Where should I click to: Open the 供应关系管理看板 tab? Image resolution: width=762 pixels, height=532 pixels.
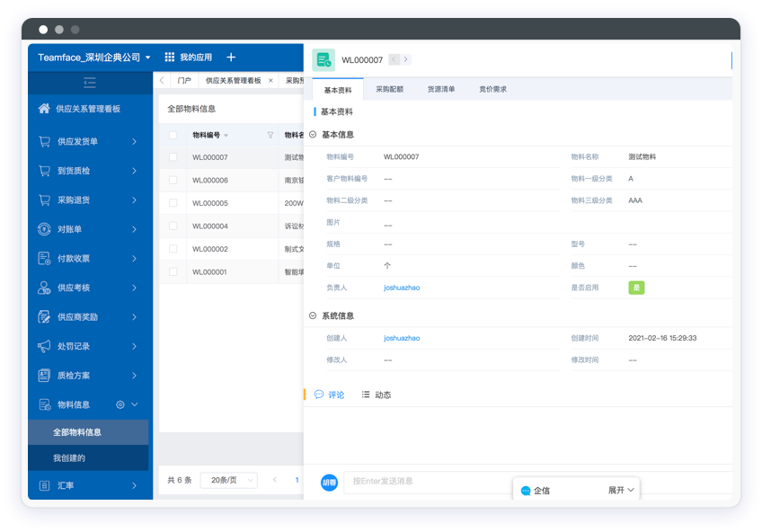point(234,81)
